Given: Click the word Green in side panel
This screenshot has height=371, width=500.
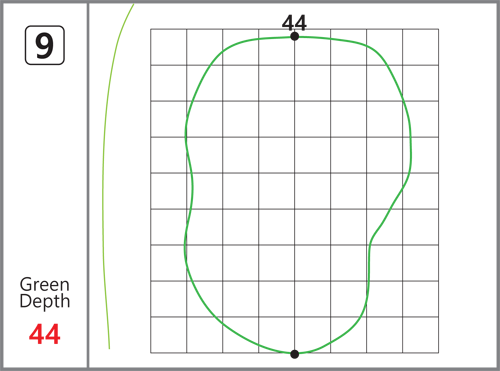Looking at the screenshot, I should point(45,284).
